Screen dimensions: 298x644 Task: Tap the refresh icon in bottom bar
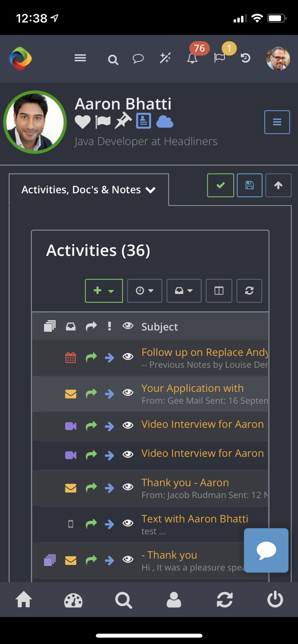pos(224,599)
